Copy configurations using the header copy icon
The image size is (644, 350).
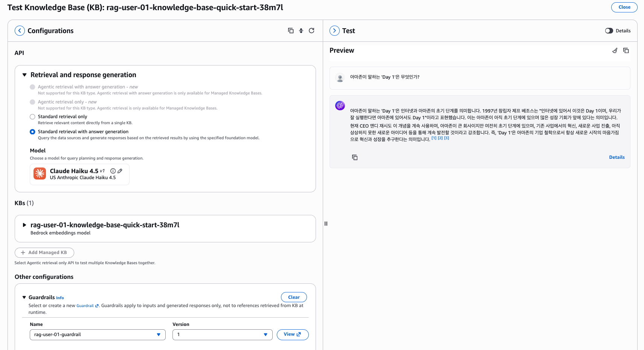tap(291, 31)
